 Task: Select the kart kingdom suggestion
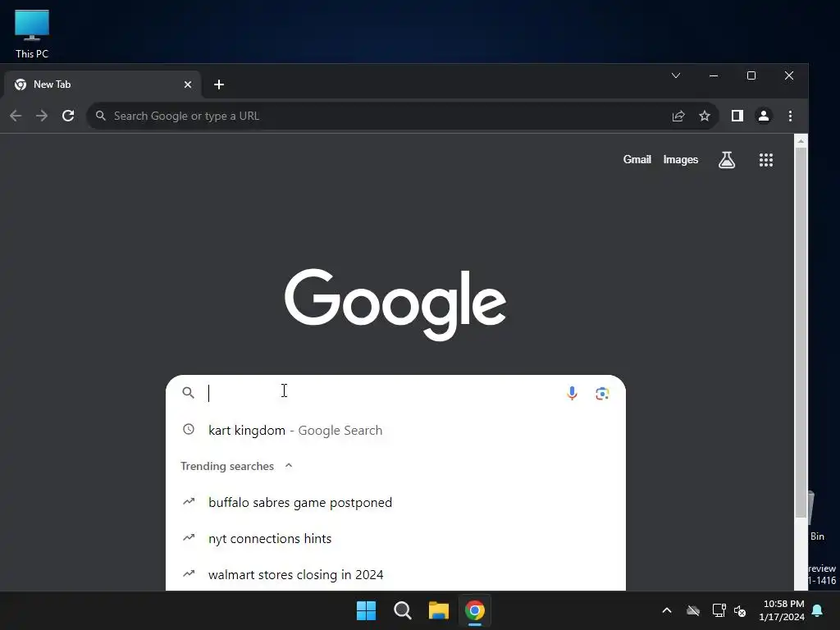395,430
